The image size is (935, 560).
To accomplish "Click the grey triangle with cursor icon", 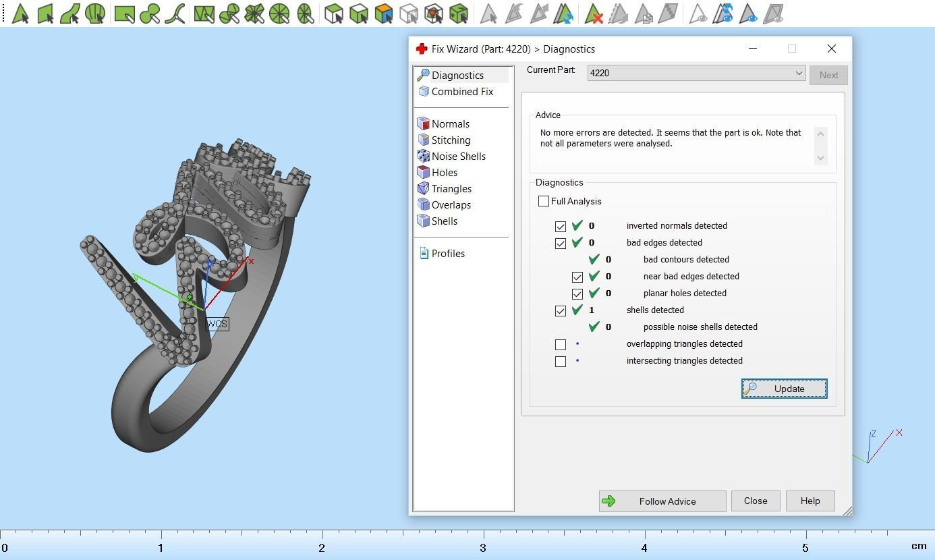I will (488, 13).
